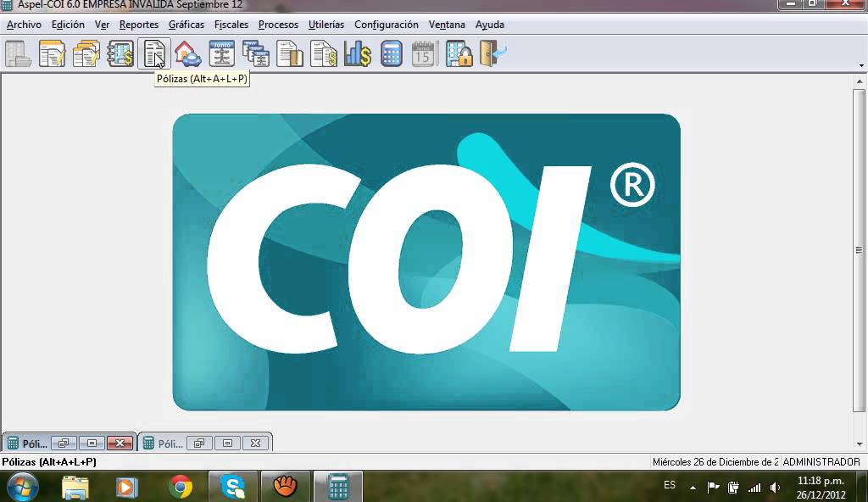
Task: Open the notebook with dollar sign icon
Action: click(120, 53)
